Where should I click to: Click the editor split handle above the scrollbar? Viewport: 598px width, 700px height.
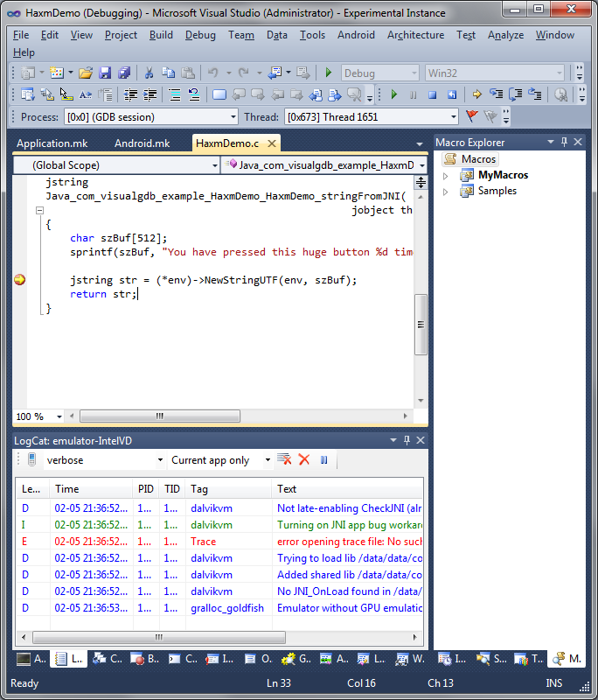click(421, 182)
